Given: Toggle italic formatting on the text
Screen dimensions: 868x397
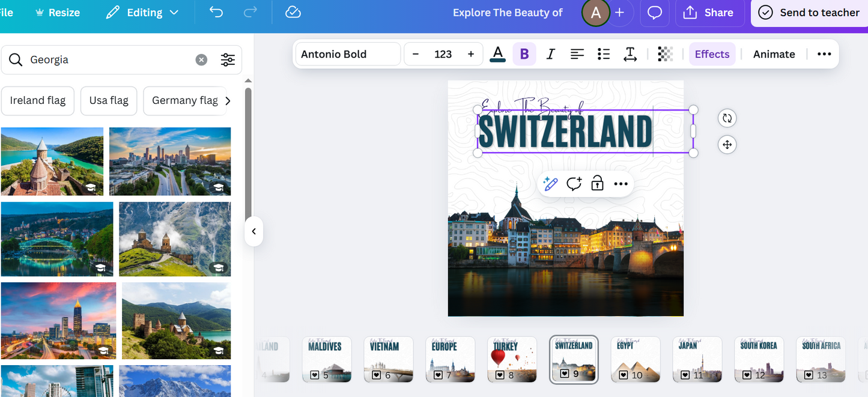Looking at the screenshot, I should [x=550, y=53].
